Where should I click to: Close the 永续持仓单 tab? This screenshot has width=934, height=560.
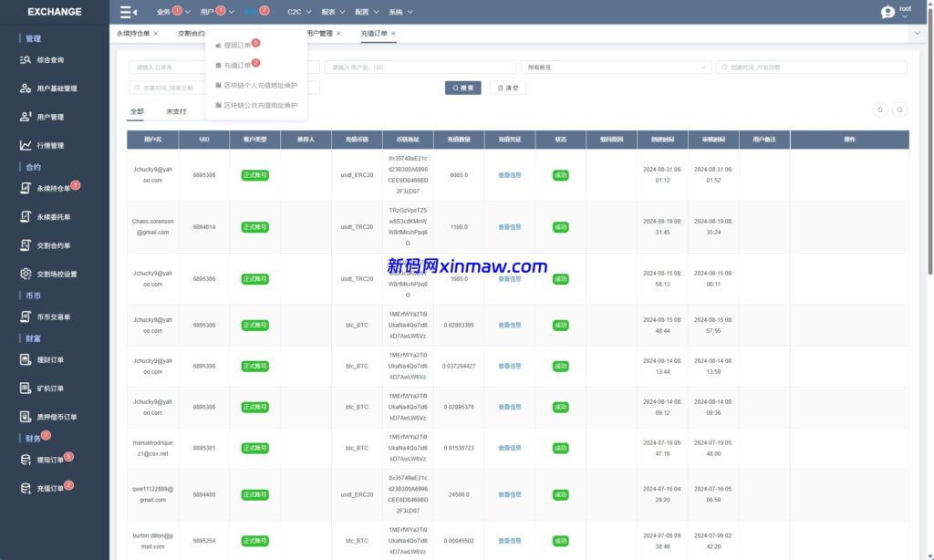(x=156, y=33)
